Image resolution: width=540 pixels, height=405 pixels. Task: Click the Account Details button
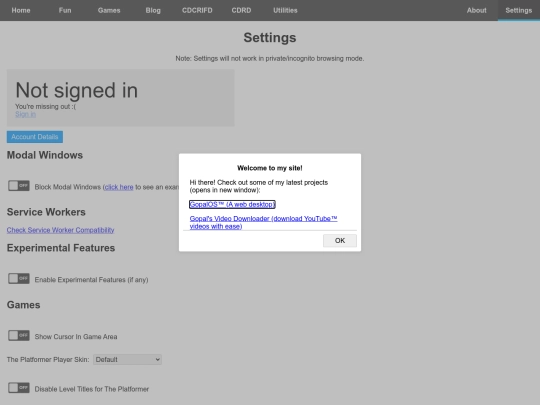[x=35, y=137]
